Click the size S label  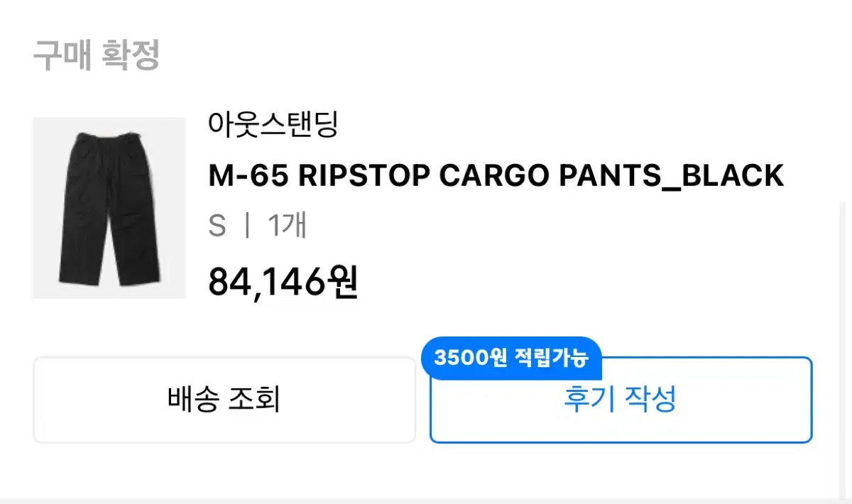pyautogui.click(x=217, y=226)
